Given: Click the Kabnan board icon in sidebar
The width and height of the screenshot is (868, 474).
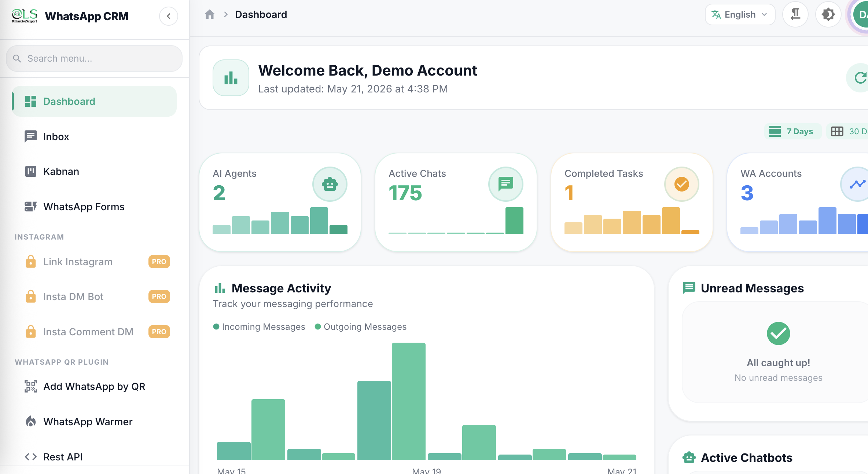Looking at the screenshot, I should click(x=31, y=171).
